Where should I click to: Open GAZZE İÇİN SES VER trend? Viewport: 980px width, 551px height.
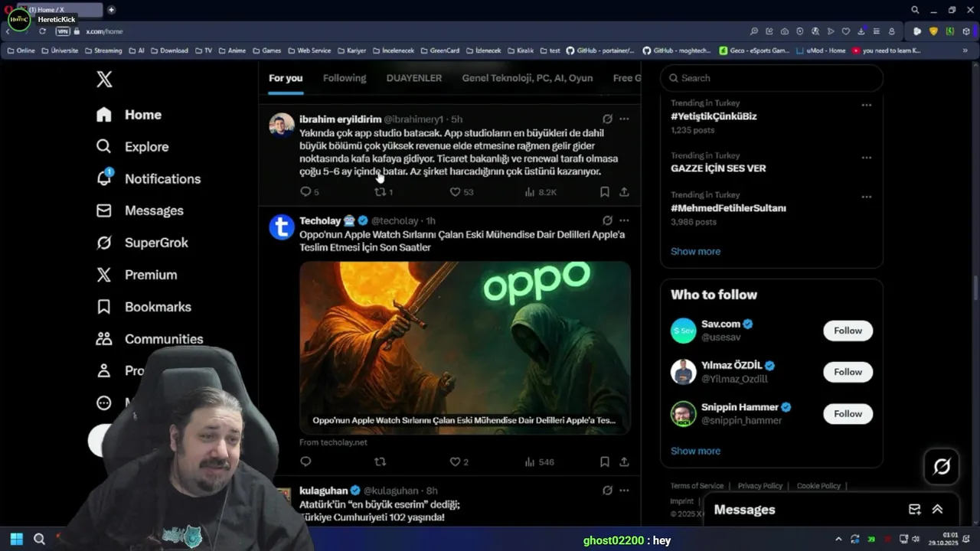tap(718, 168)
